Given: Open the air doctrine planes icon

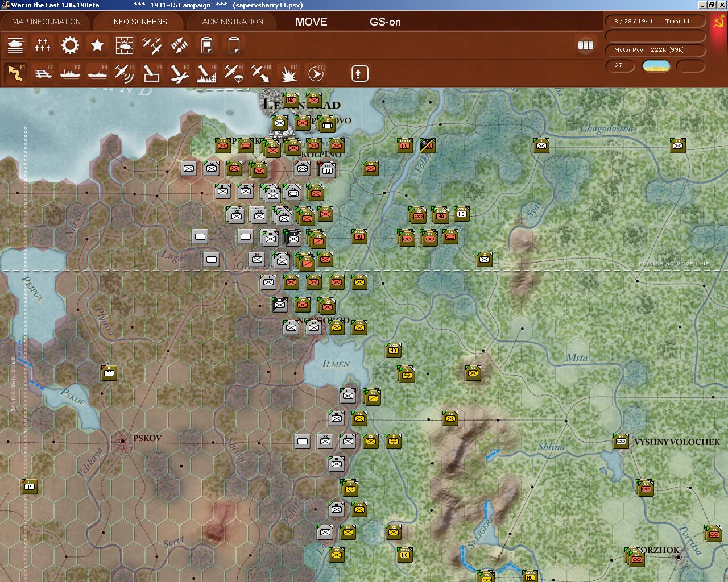Looking at the screenshot, I should (152, 45).
